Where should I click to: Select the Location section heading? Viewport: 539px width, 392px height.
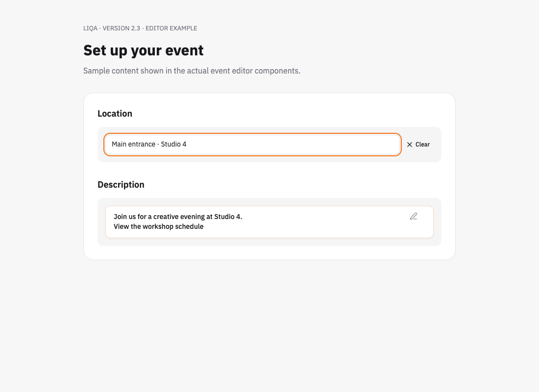pos(115,114)
